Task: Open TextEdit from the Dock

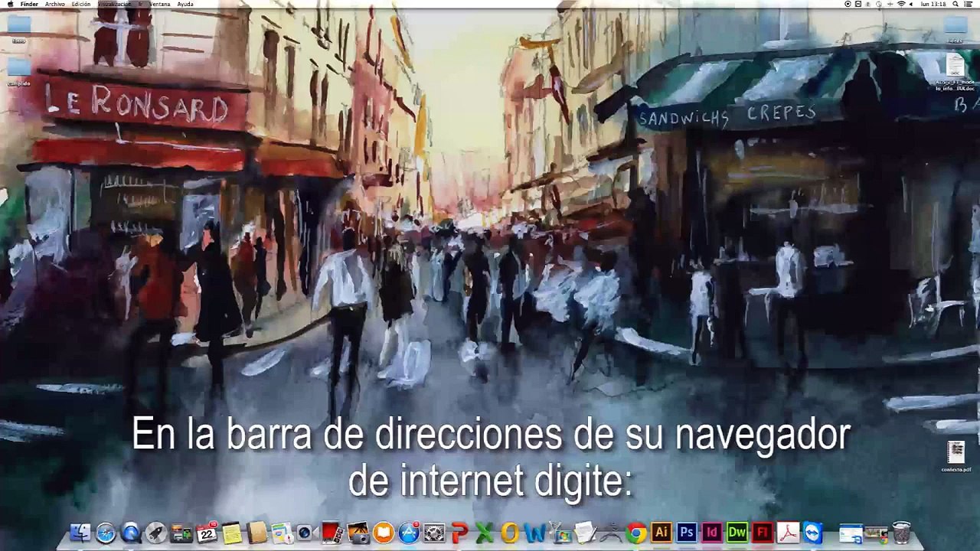Action: click(x=586, y=533)
